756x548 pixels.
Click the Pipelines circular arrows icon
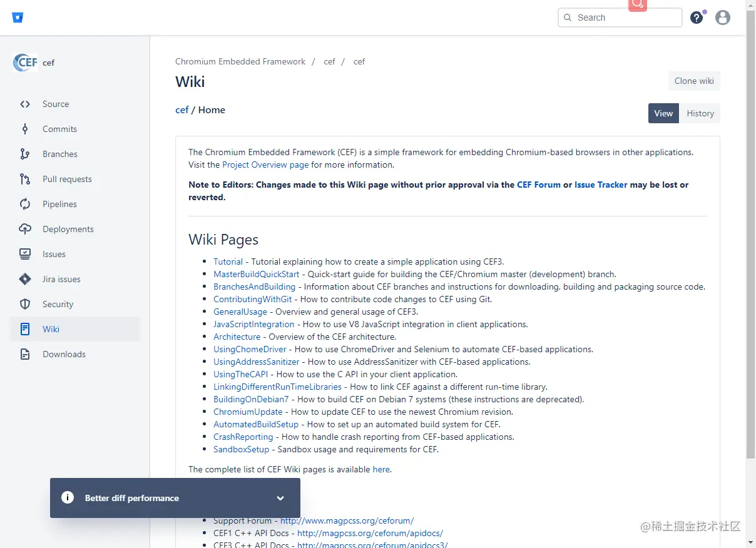(25, 205)
